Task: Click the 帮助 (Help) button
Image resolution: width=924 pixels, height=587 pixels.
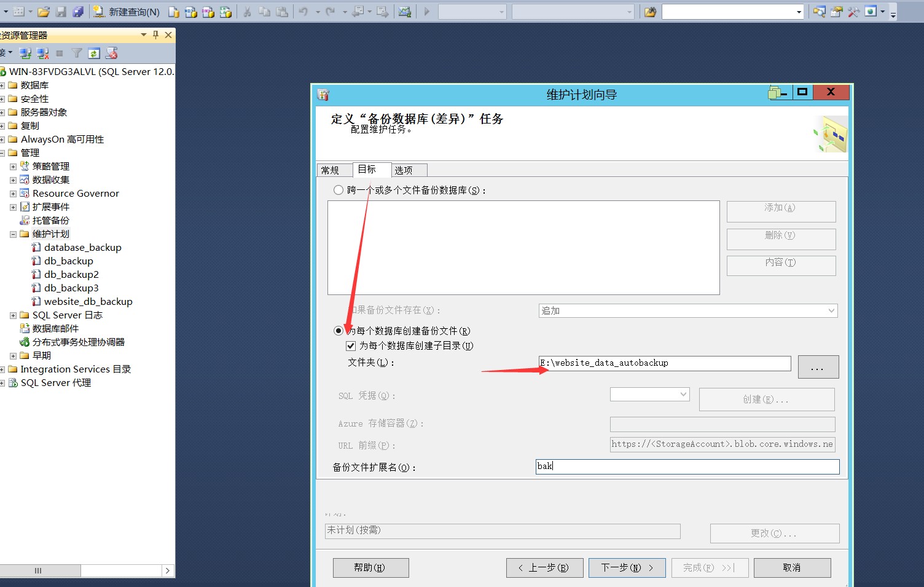Action: [370, 567]
